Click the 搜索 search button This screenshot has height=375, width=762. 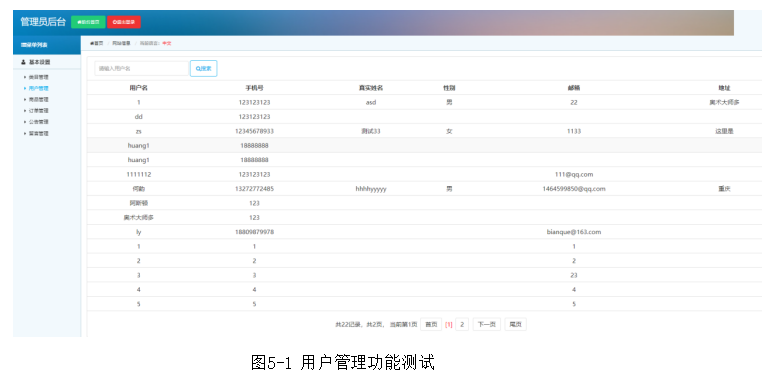click(x=204, y=68)
